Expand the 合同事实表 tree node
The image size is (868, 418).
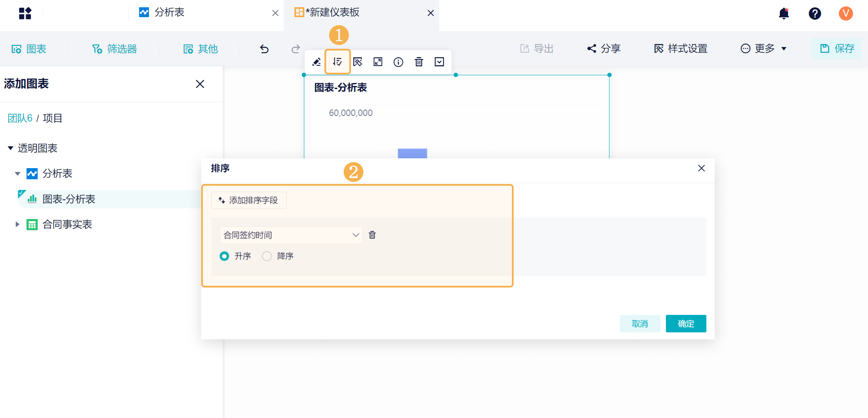click(x=18, y=224)
